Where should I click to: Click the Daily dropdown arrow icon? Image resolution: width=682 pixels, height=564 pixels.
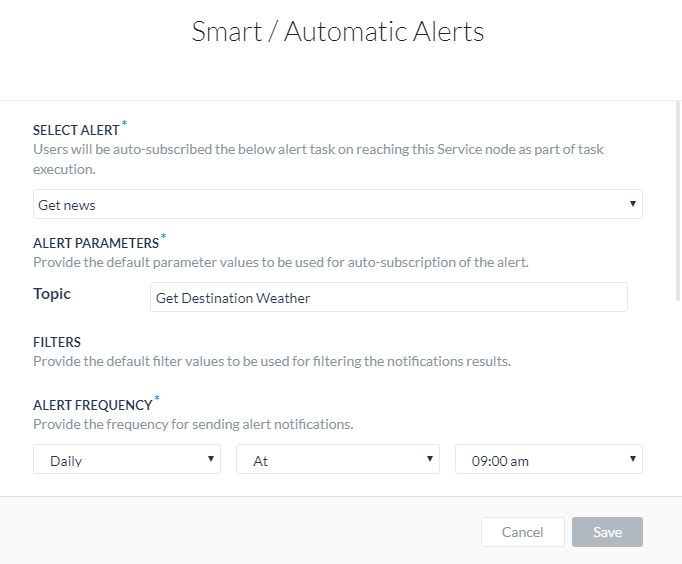(x=211, y=458)
